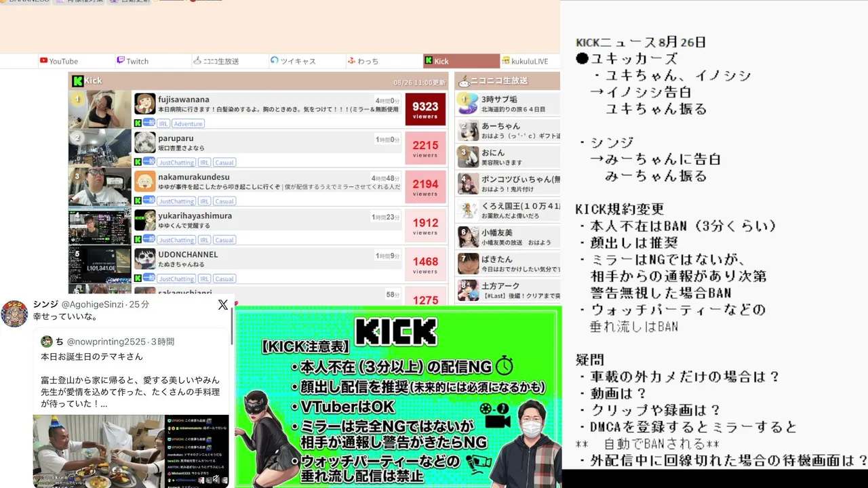Click the @AgohigeSinzi handle on the tweet

point(93,305)
